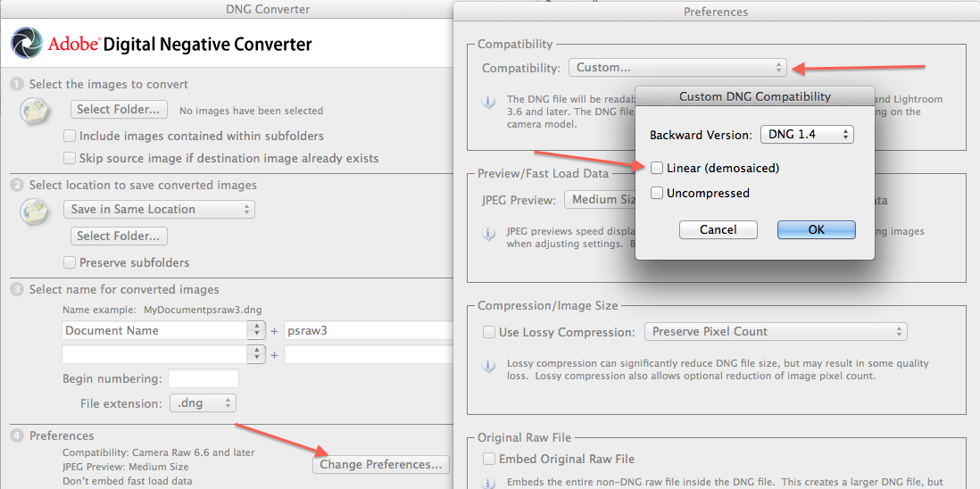Open the JPEG Preview Medium Size dropdown
This screenshot has height=489, width=980.
pos(600,200)
